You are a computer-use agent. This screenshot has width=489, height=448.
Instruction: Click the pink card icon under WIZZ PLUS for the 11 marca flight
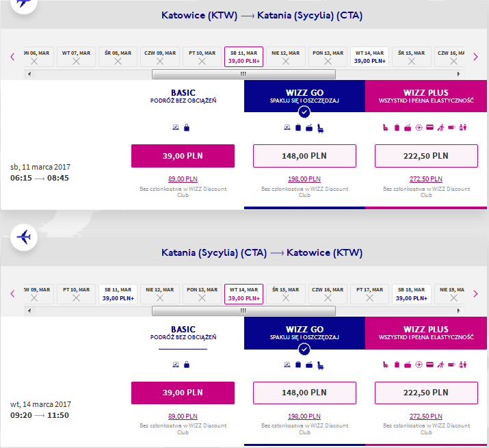point(429,127)
